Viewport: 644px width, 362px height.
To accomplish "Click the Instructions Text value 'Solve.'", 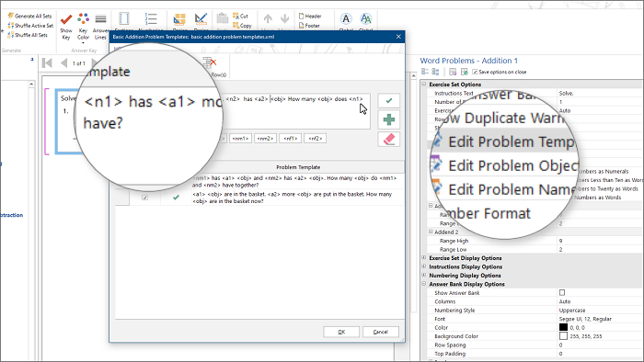I will (566, 93).
